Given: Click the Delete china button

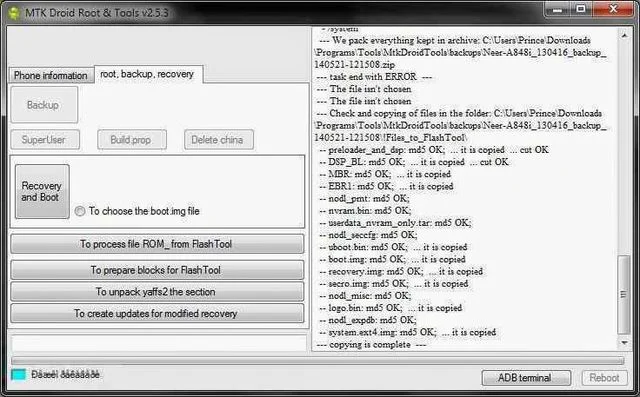Looking at the screenshot, I should click(218, 140).
